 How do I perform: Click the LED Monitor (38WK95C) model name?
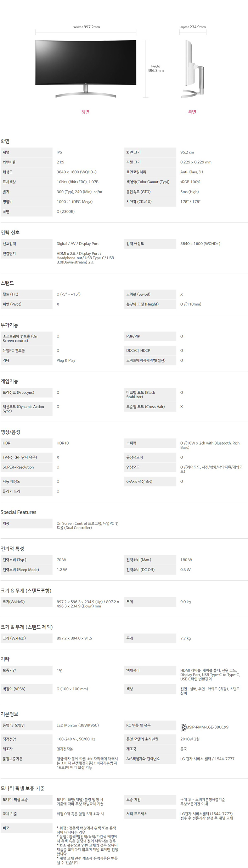78,725
